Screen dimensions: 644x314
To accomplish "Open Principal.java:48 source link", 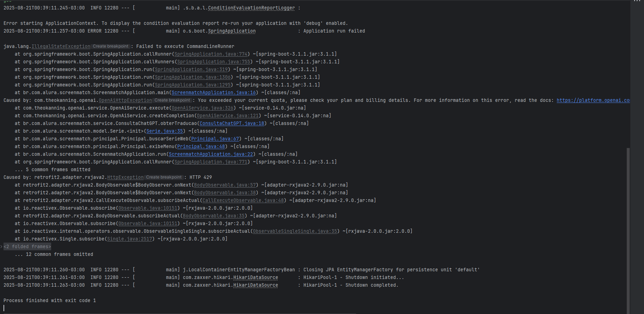I will click(x=201, y=146).
